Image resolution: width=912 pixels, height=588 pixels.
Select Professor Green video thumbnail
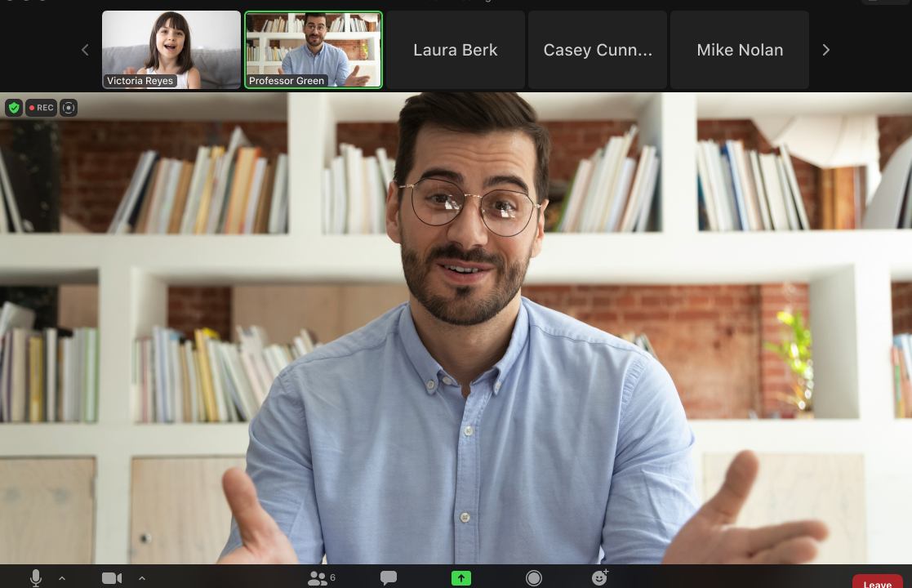[x=314, y=50]
